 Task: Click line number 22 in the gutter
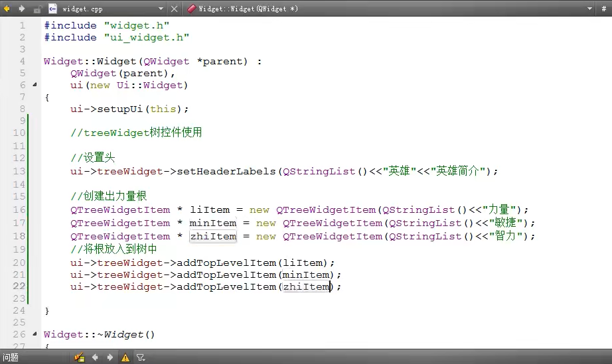[19, 286]
